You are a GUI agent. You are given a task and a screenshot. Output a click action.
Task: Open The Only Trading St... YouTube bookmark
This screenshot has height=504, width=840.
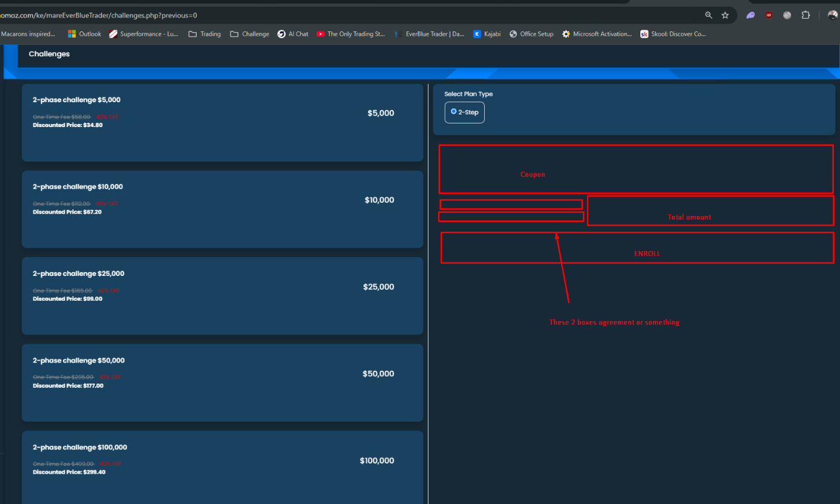click(350, 34)
